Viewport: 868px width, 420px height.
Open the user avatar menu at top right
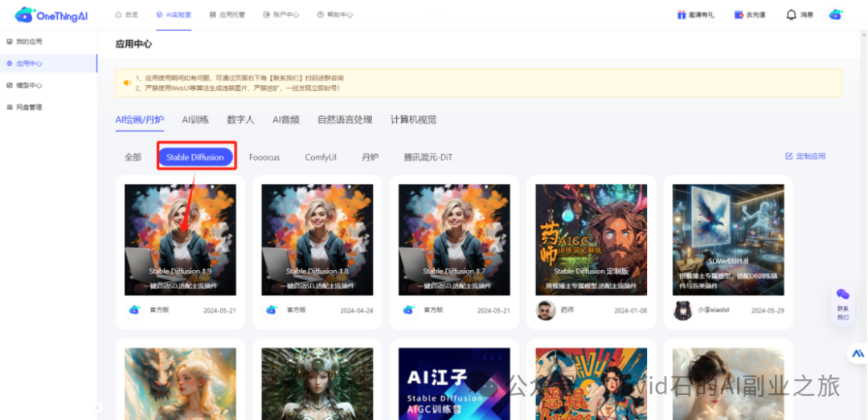coord(835,15)
